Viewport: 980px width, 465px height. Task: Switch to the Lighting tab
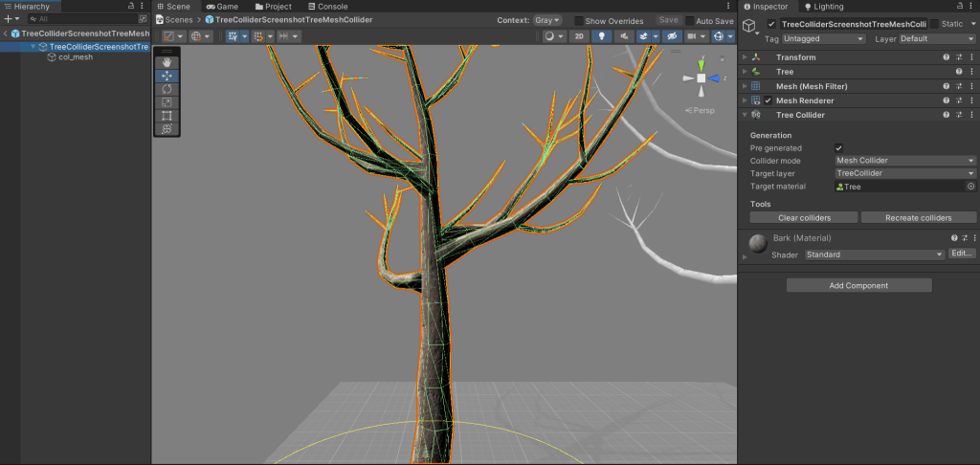pos(827,7)
